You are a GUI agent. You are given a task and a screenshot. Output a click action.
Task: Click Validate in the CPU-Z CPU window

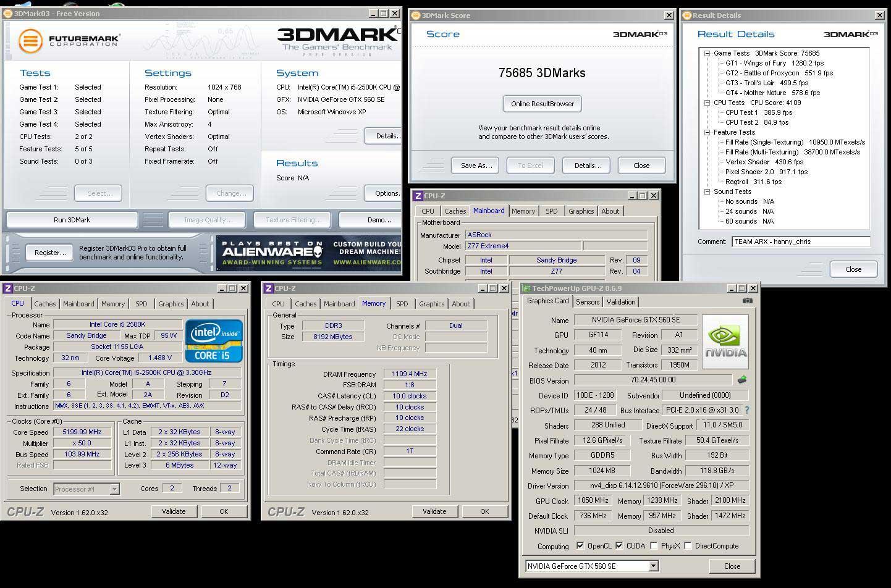tap(174, 511)
